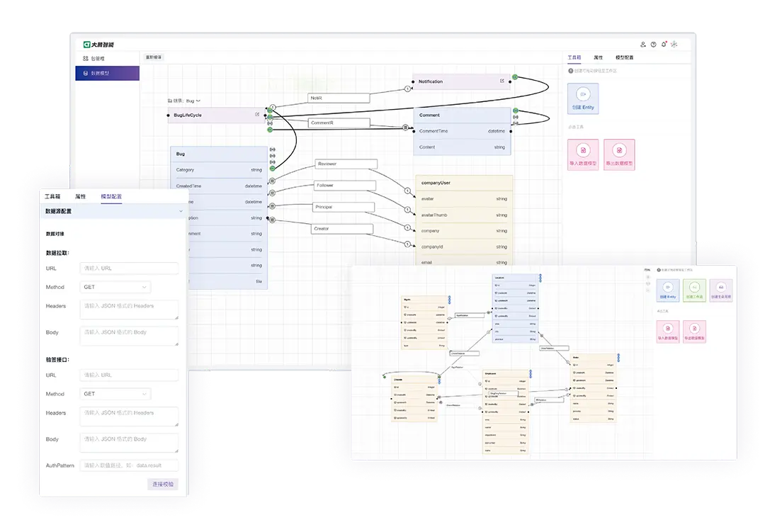This screenshot has height=532, width=765.
Task: Open the Method dropdown under 数据拉取
Action: [x=115, y=287]
